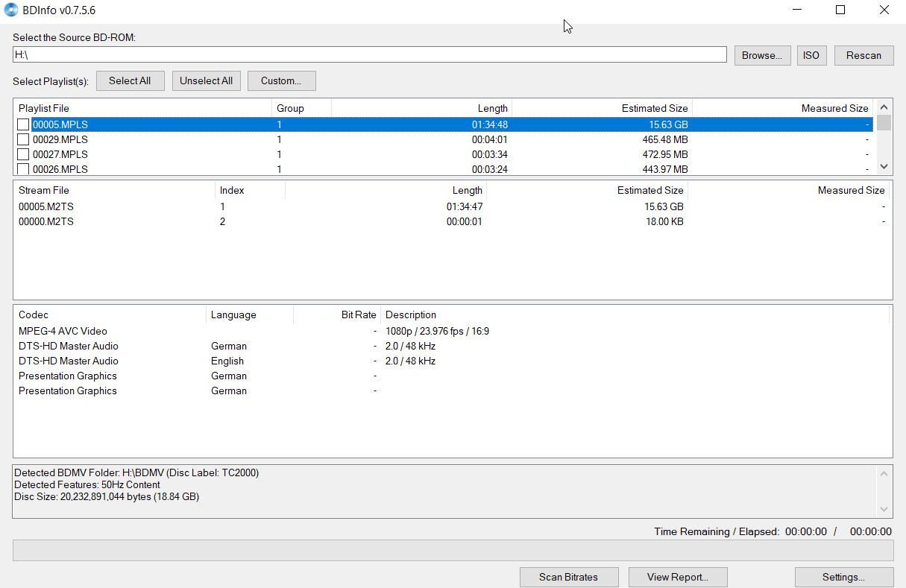
Task: Click the 18.00 KB estimated size cell
Action: click(664, 221)
